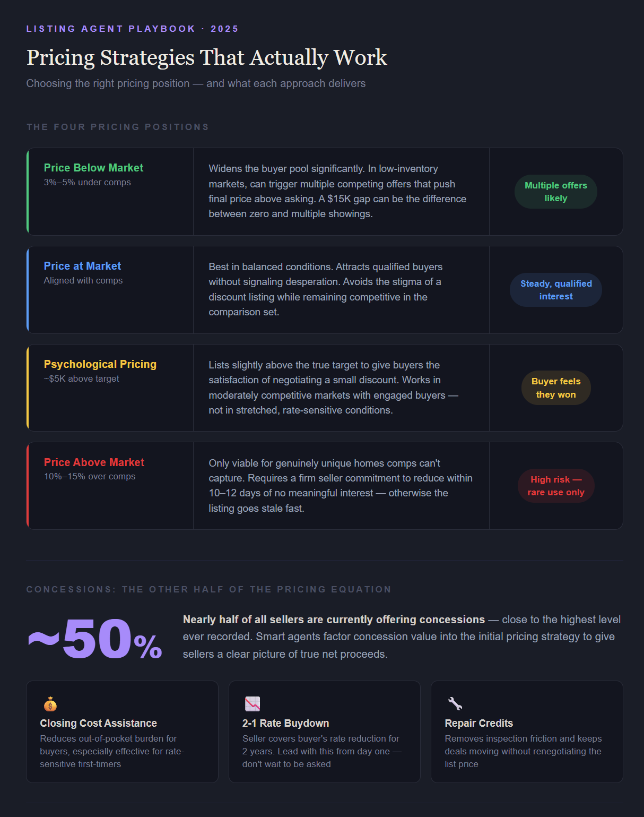
Task: Click The Four Pricing Positions section label
Action: point(117,127)
